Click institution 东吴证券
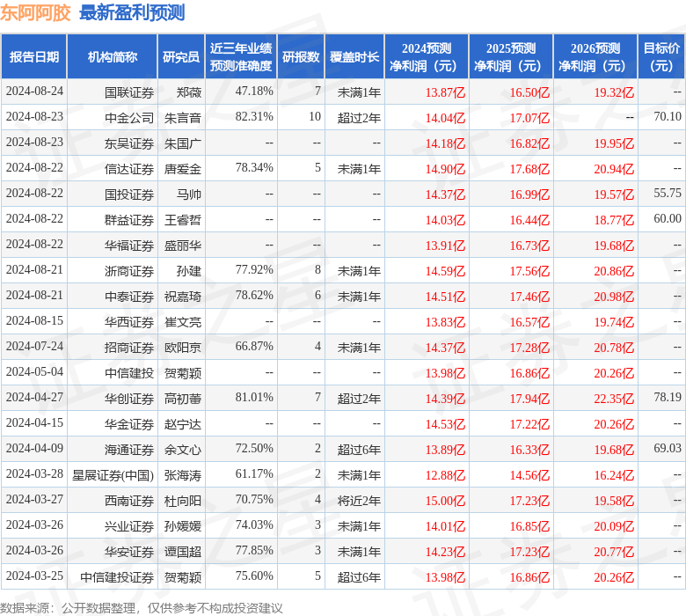The height and width of the screenshot is (616, 686). coord(129,143)
